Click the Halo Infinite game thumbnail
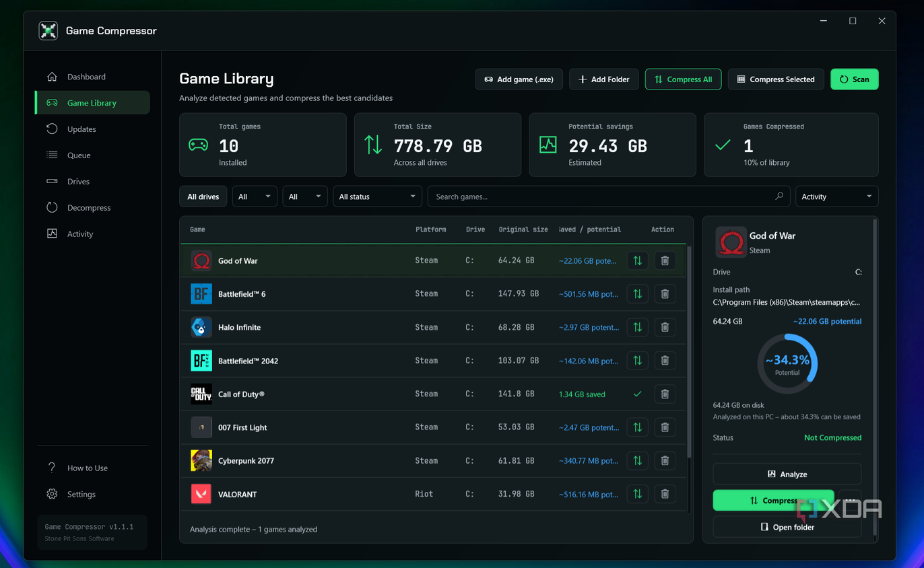 tap(201, 327)
